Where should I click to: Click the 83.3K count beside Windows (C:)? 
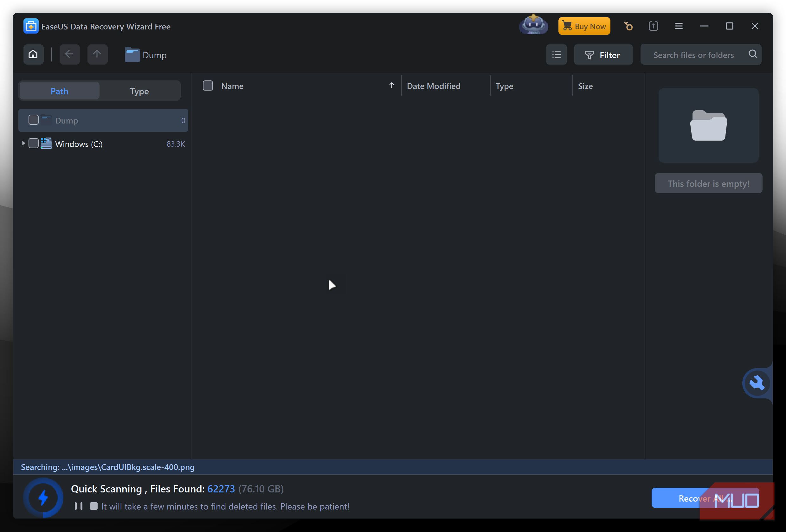click(176, 144)
